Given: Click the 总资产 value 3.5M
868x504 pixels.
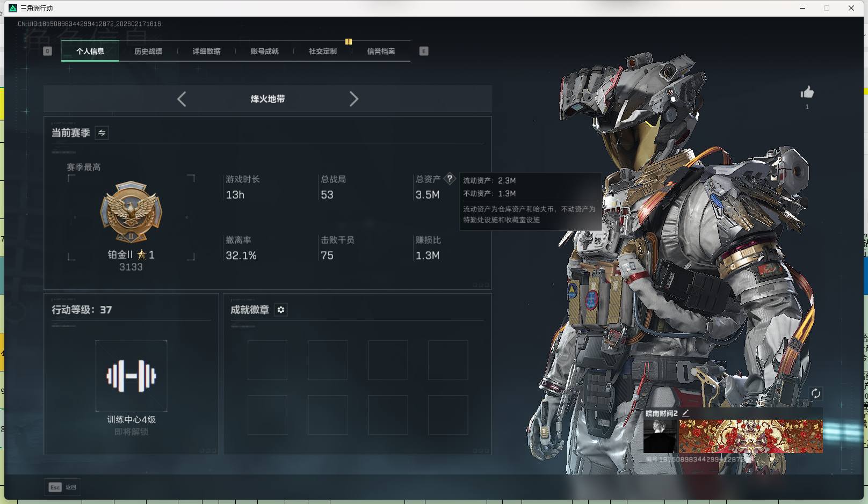Looking at the screenshot, I should coord(428,195).
